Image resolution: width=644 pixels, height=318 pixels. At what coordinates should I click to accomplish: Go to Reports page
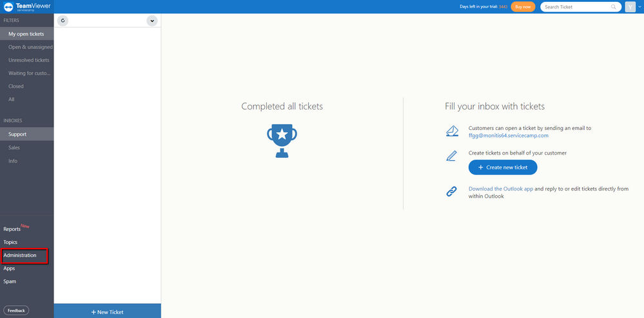(12, 229)
